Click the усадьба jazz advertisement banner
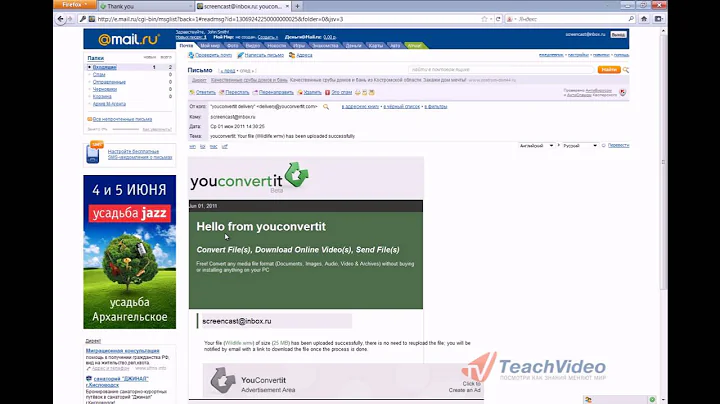720x404 pixels. pos(129,252)
